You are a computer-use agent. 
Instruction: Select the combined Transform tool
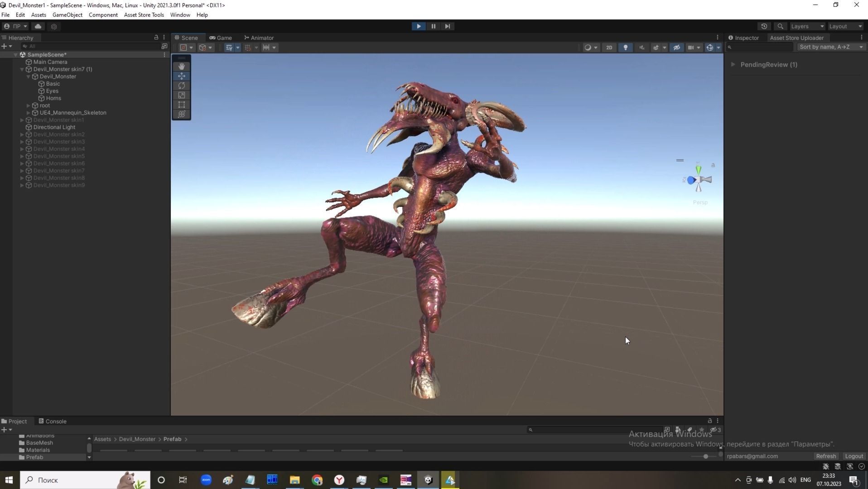tap(182, 114)
